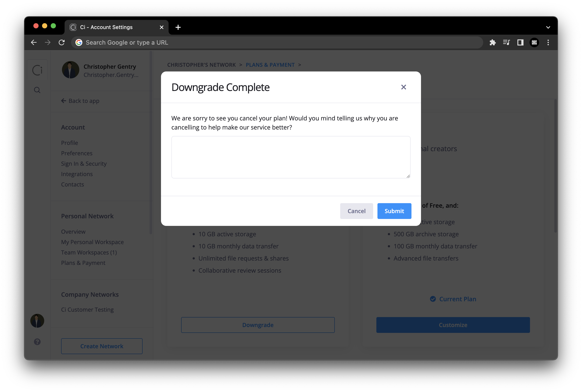Click the user avatar at sidebar bottom

[37, 321]
